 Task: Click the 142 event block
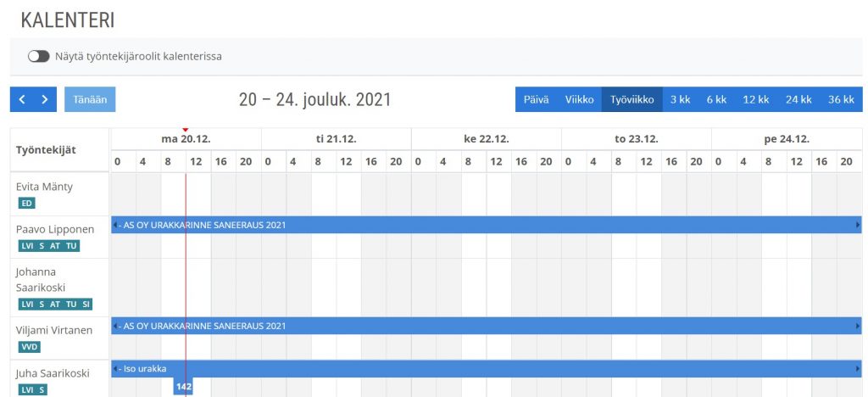[x=183, y=387]
